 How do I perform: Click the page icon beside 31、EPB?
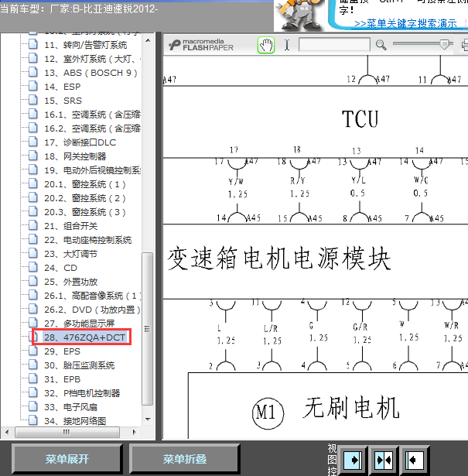(x=33, y=378)
